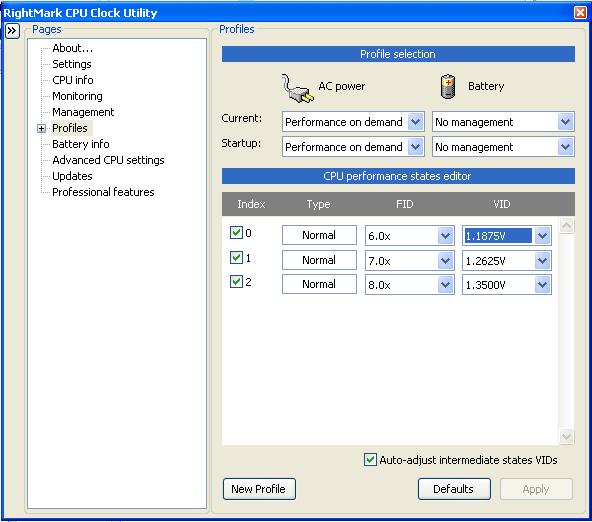Open the 6.0x FID dropdown
The width and height of the screenshot is (592, 522).
(x=446, y=236)
